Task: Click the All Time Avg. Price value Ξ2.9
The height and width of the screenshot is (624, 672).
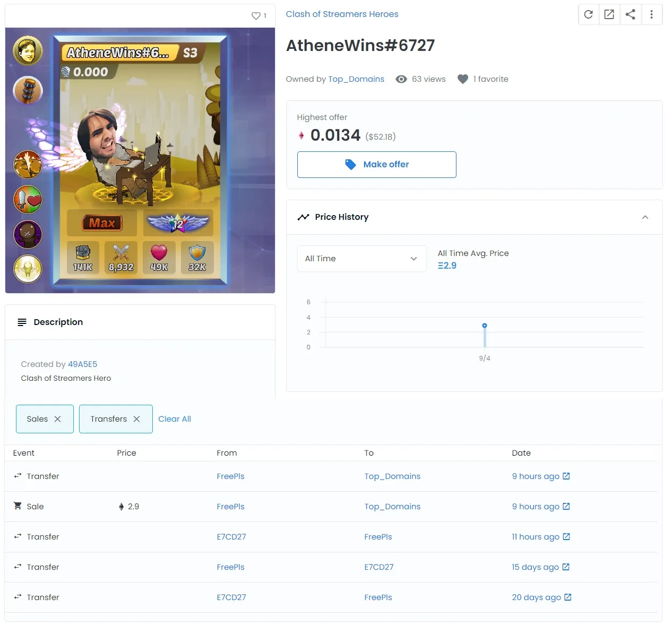Action: tap(447, 266)
